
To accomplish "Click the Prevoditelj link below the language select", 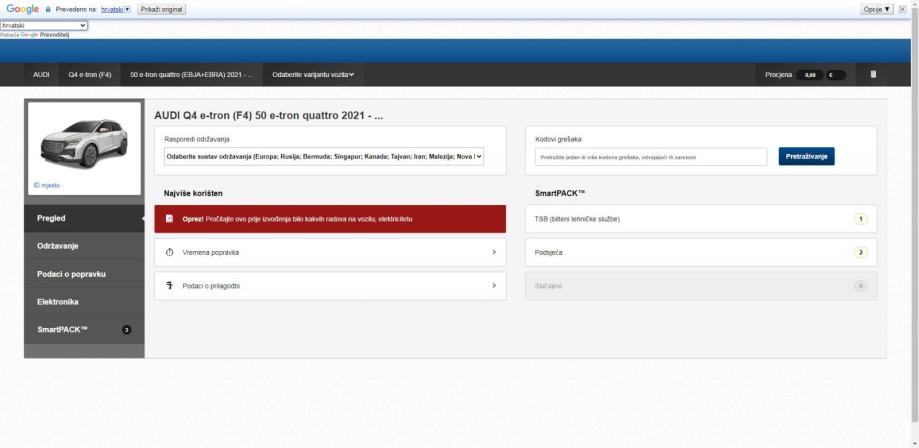I will click(x=55, y=35).
